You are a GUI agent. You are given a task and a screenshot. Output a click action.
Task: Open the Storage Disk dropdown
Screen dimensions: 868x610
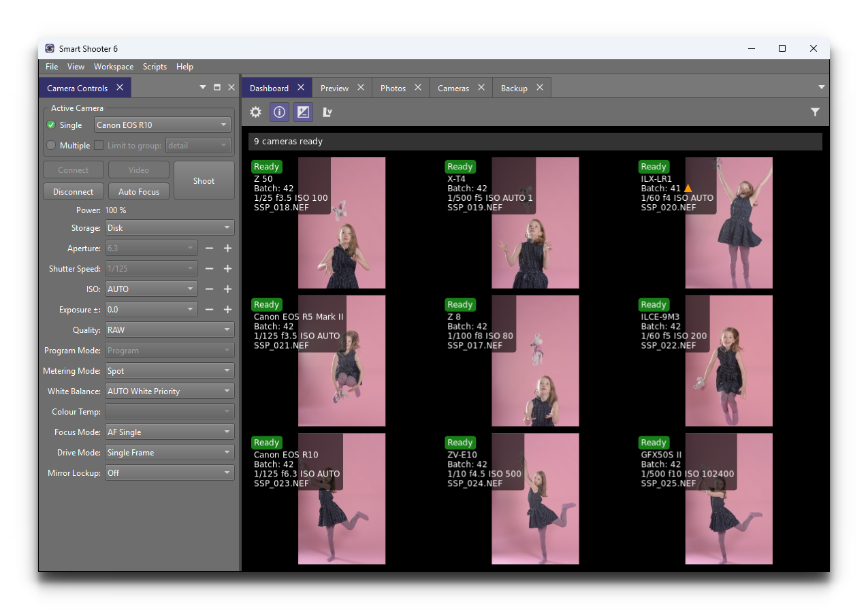pos(170,228)
